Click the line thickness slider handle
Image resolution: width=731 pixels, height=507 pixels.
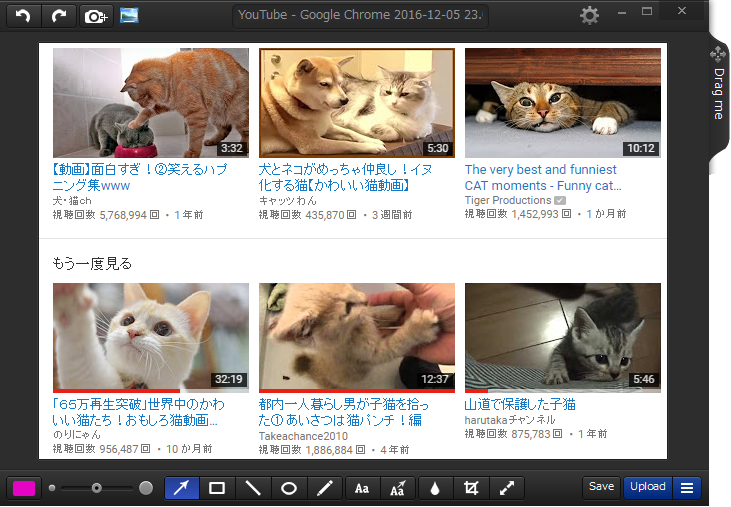(x=96, y=488)
